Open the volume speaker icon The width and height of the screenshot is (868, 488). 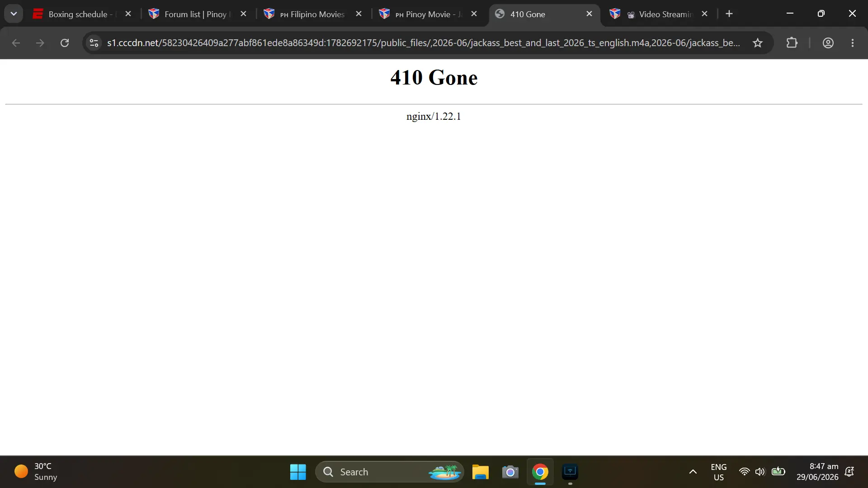click(x=760, y=472)
